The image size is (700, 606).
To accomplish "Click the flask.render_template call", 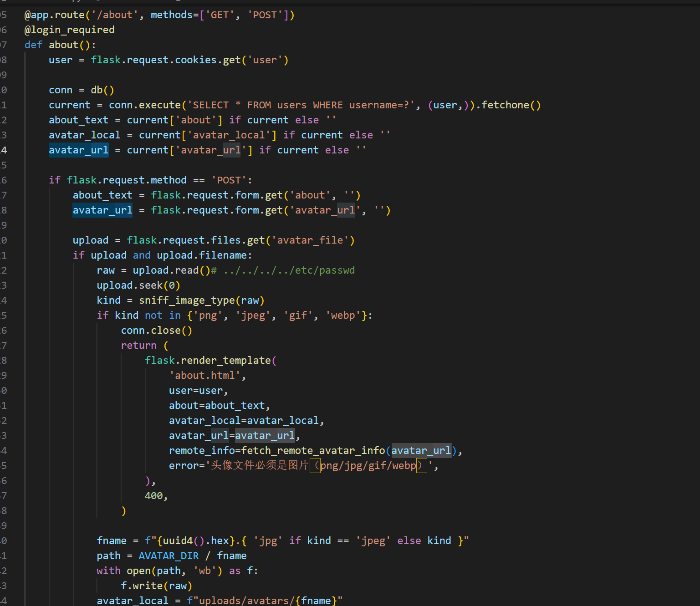I will click(x=208, y=361).
